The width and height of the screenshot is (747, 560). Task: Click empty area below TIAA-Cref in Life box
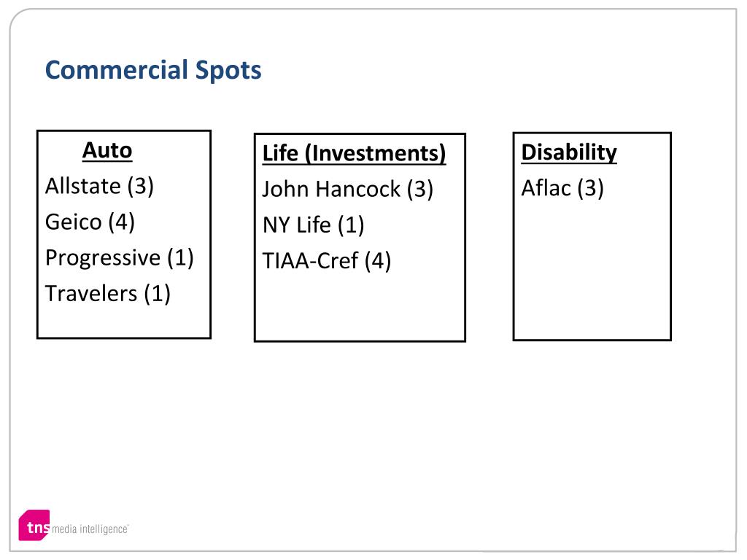click(360, 307)
